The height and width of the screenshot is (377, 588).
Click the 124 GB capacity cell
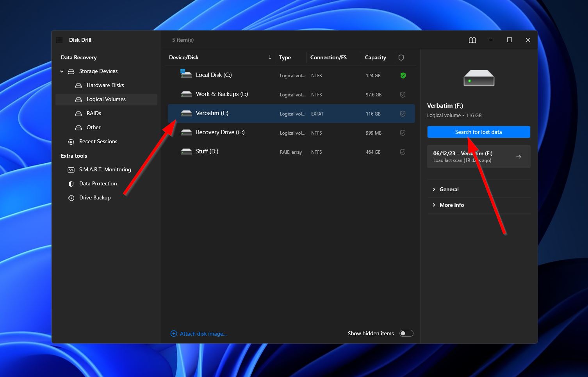373,76
